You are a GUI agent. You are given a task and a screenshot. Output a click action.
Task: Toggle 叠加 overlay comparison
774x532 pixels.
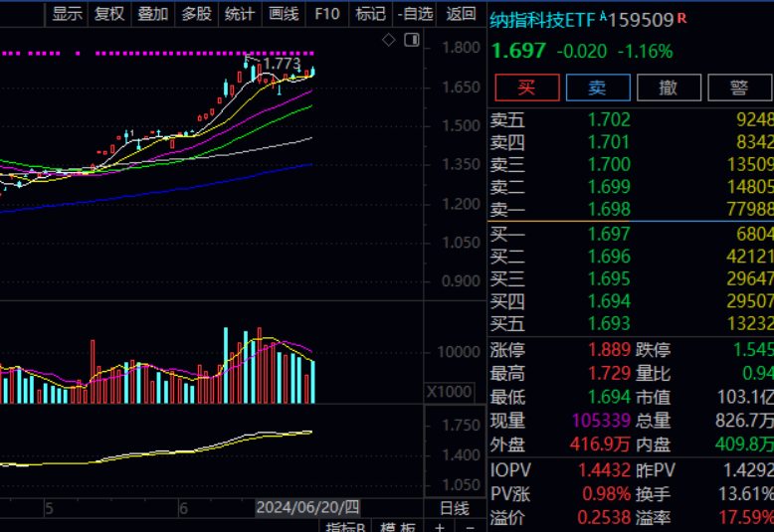[x=152, y=14]
